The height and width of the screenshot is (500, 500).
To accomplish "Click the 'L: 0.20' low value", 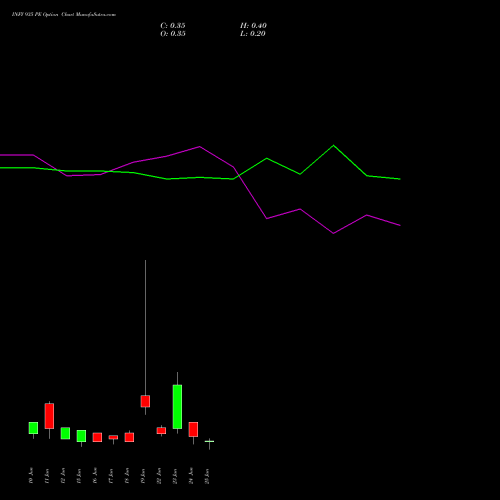I will coord(253,34).
